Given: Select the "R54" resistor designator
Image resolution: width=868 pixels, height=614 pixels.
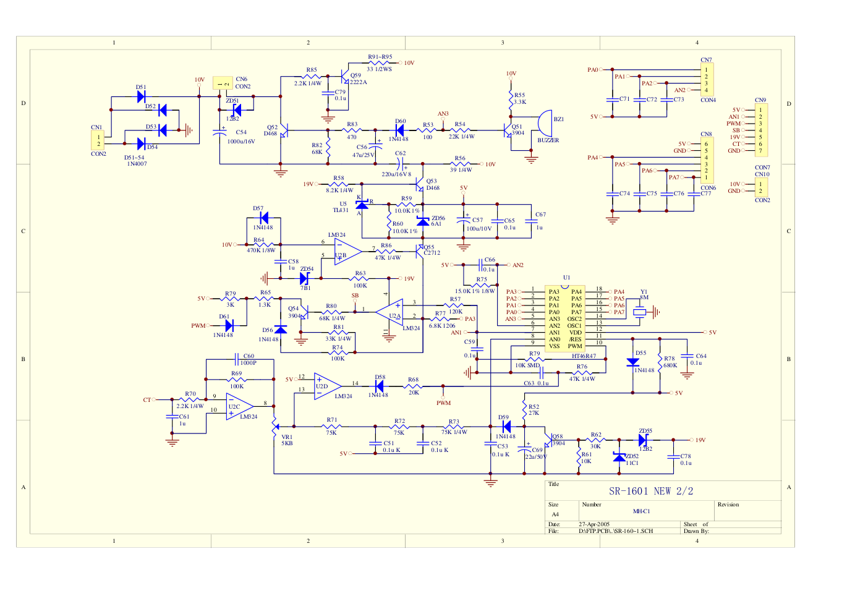Looking at the screenshot, I should click(460, 124).
